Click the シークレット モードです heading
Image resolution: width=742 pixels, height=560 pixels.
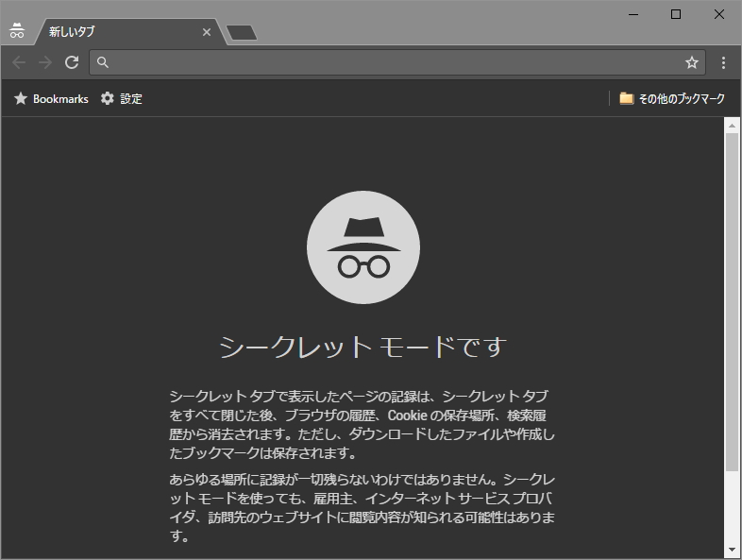click(x=363, y=347)
